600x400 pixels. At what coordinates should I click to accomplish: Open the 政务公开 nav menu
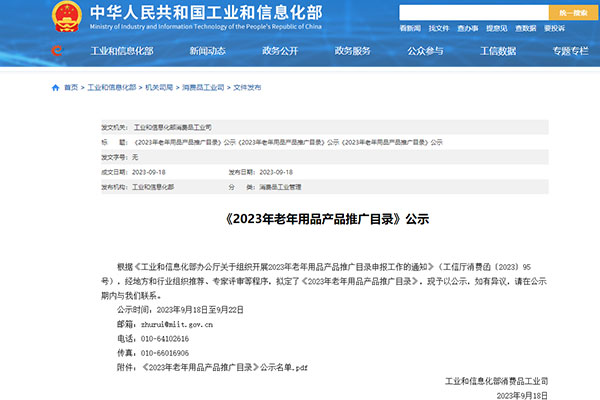coord(280,51)
